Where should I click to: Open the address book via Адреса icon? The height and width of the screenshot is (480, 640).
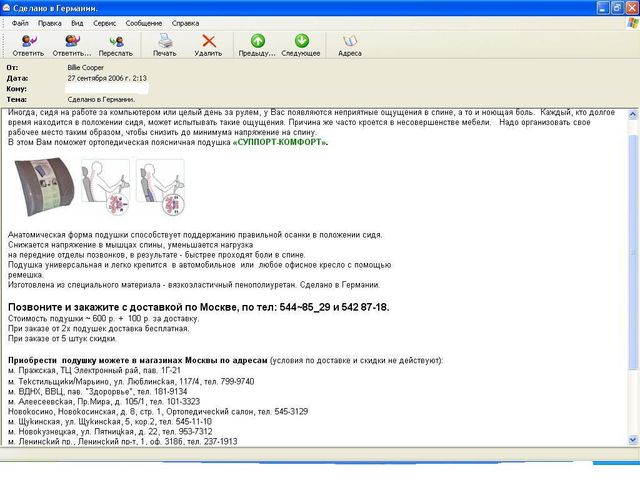(x=350, y=45)
